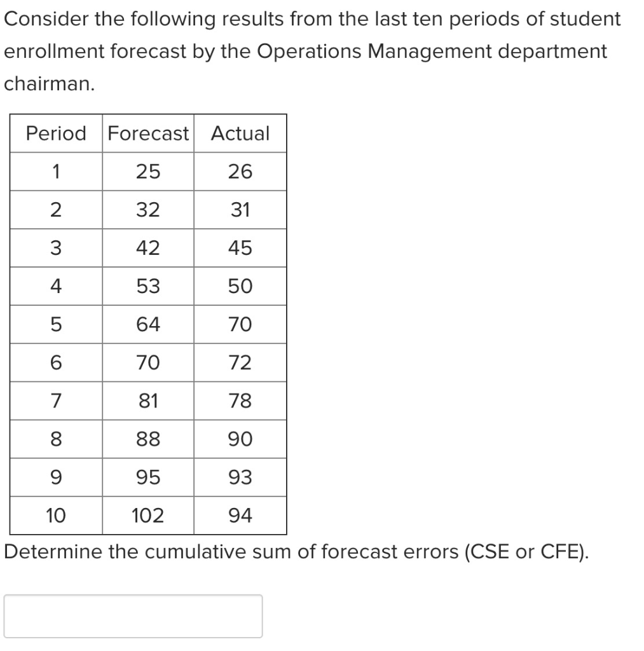The height and width of the screenshot is (651, 644).
Task: Select the actual value 94 in the last row
Action: pyautogui.click(x=240, y=515)
